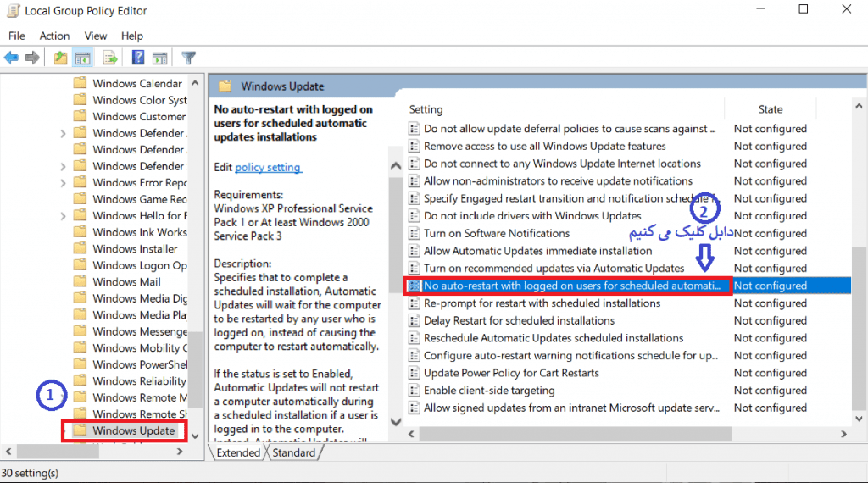
Task: Open the Help menu
Action: pos(131,36)
